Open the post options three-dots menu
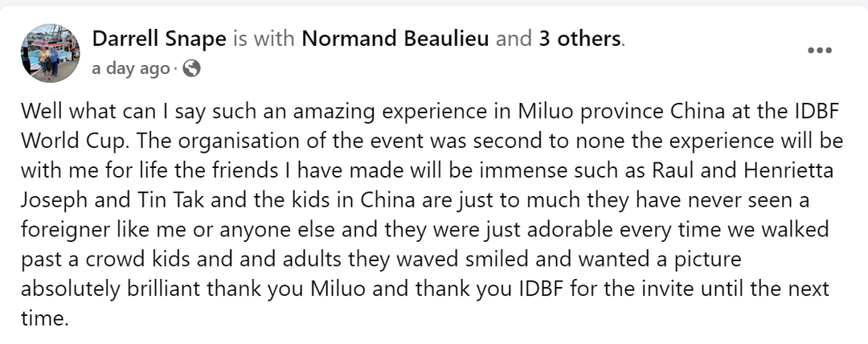This screenshot has height=344, width=868. [819, 51]
